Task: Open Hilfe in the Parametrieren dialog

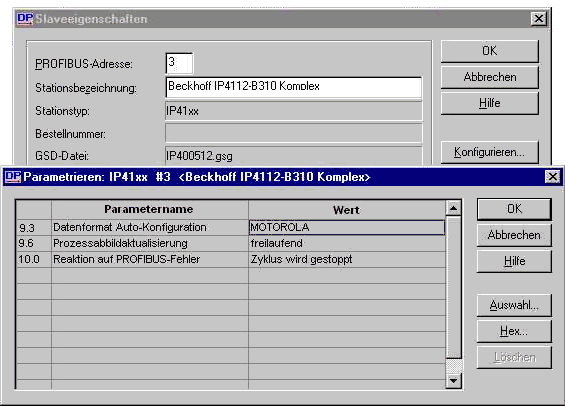Action: tap(514, 261)
